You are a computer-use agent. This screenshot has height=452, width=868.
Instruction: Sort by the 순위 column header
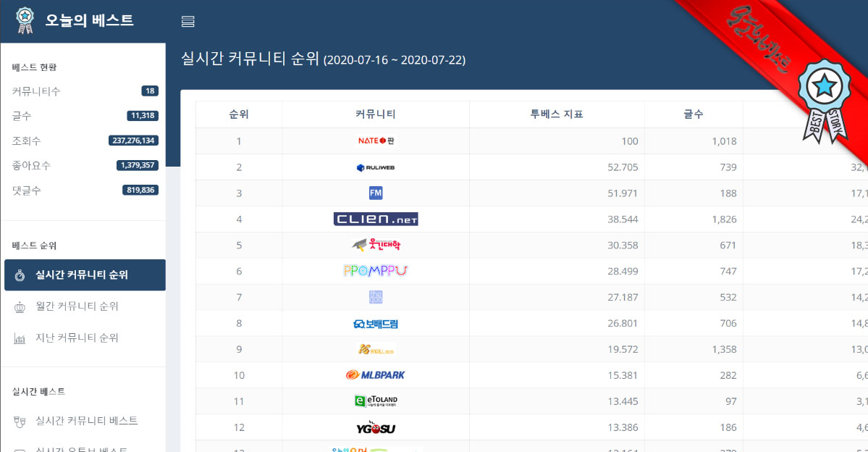[239, 114]
